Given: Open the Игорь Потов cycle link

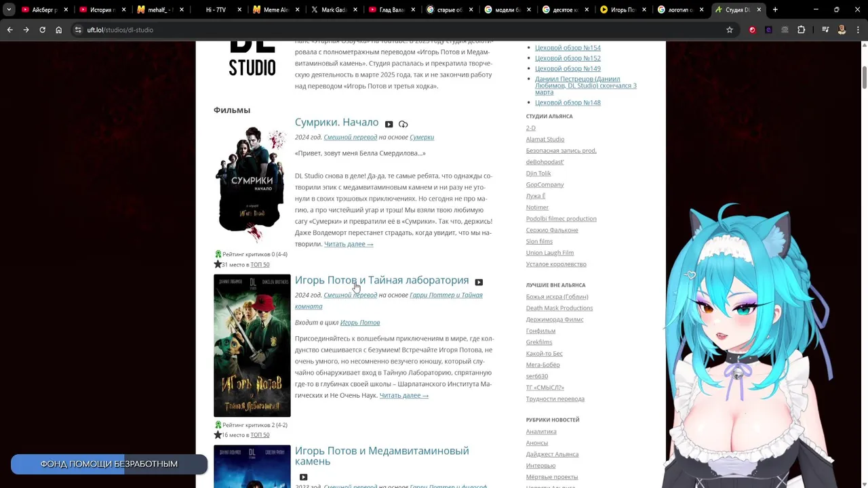Looking at the screenshot, I should (x=360, y=323).
